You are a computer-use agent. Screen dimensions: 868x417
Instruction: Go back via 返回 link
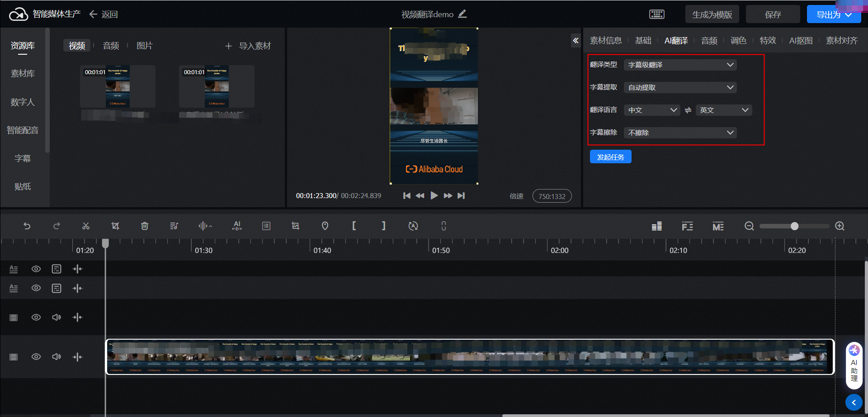pyautogui.click(x=104, y=14)
